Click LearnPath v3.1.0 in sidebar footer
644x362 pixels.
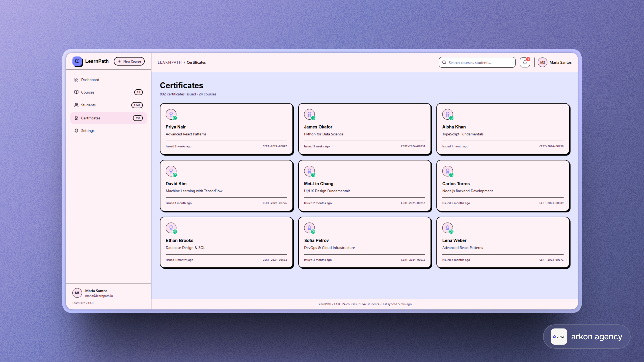coord(83,303)
